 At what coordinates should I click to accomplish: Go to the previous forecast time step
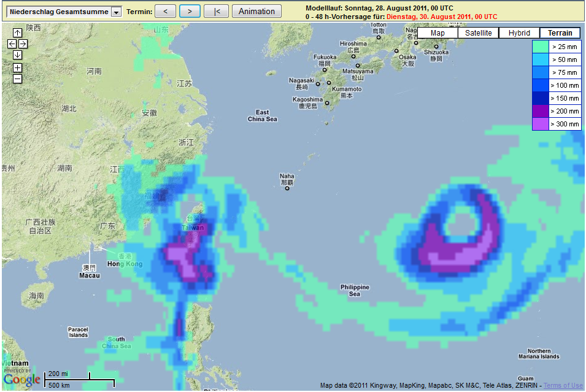pos(165,11)
